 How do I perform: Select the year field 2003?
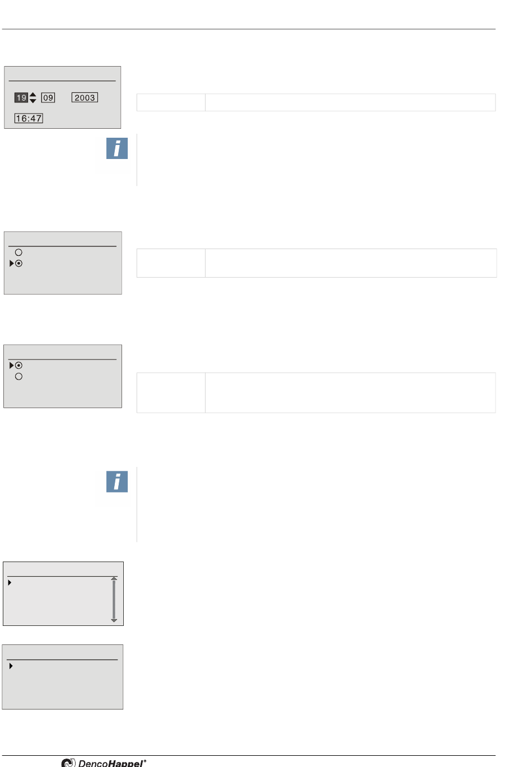coord(85,97)
